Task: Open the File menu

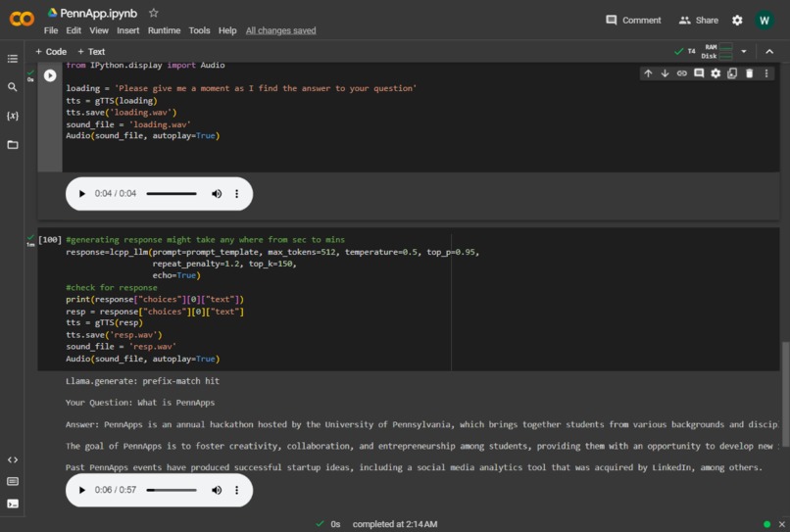Action: pyautogui.click(x=51, y=30)
